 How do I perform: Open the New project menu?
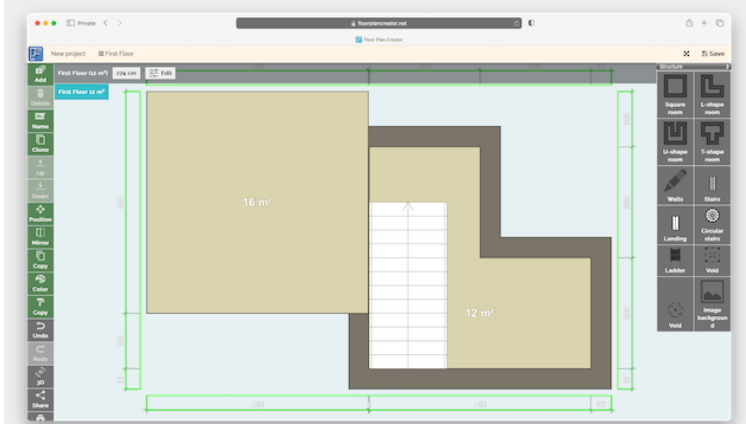click(68, 53)
